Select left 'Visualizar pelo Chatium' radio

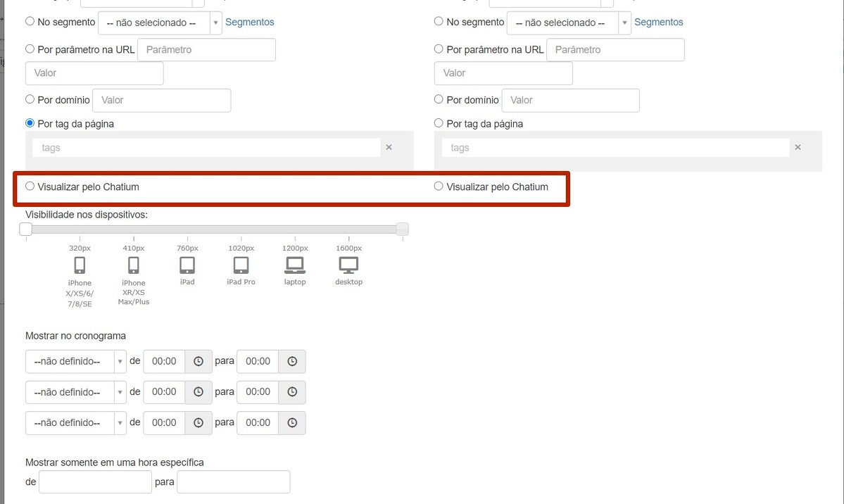coord(30,187)
